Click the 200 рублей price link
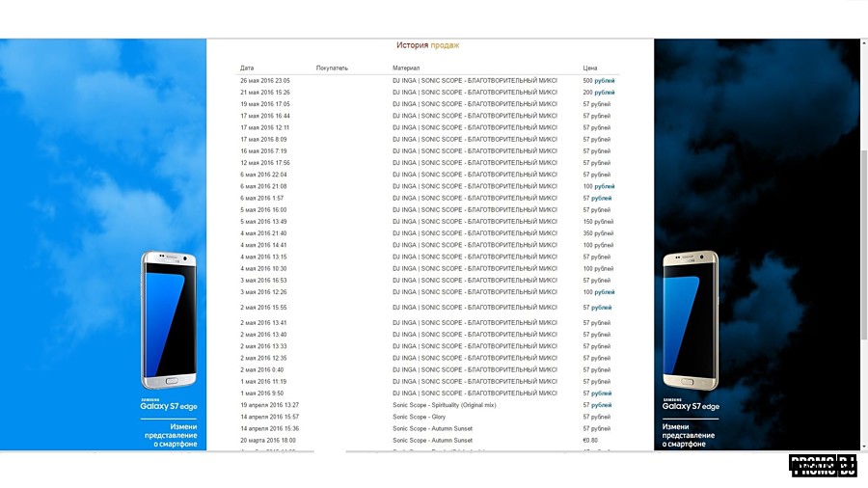 pos(598,93)
